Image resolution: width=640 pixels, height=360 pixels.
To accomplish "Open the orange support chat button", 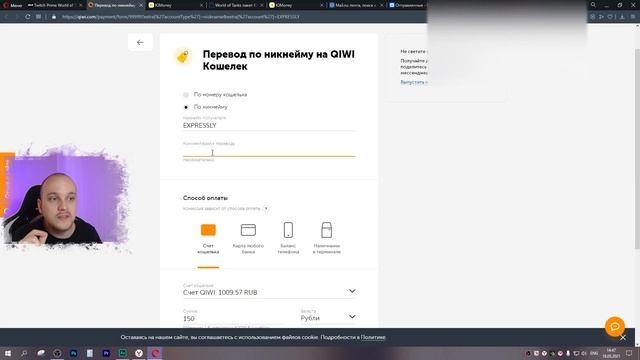I will coord(615,327).
